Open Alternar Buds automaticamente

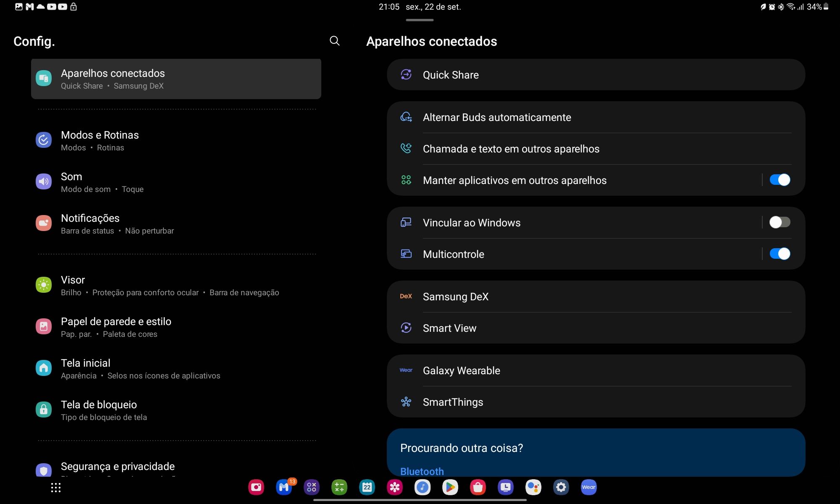click(x=596, y=117)
